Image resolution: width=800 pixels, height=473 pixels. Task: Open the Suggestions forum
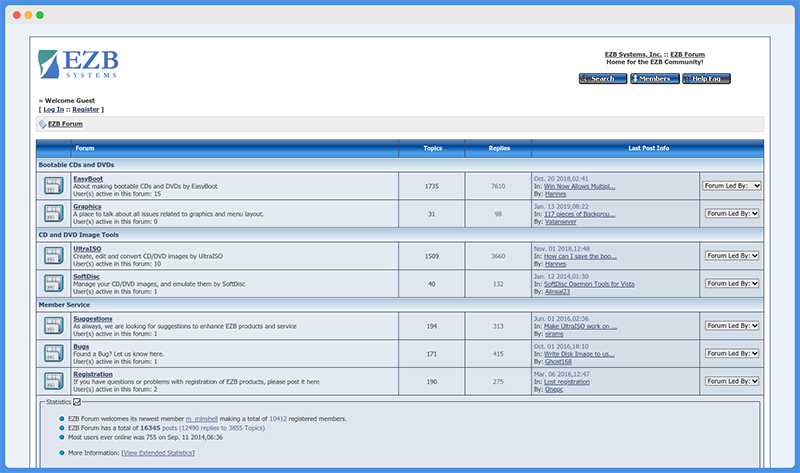92,318
